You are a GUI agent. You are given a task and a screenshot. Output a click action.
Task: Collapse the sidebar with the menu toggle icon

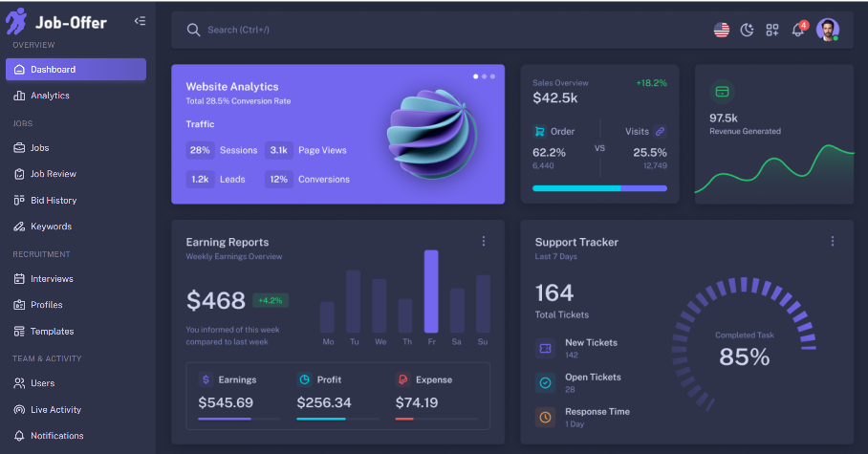pyautogui.click(x=140, y=21)
